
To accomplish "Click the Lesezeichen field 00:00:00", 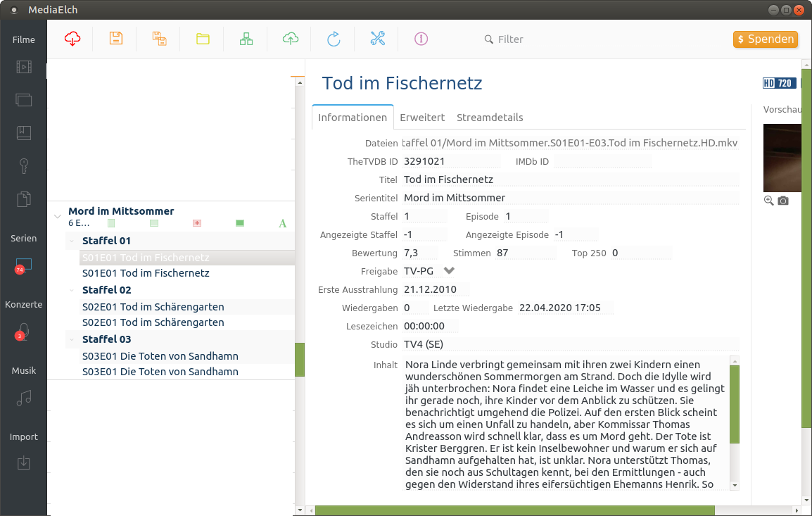I will pos(431,326).
